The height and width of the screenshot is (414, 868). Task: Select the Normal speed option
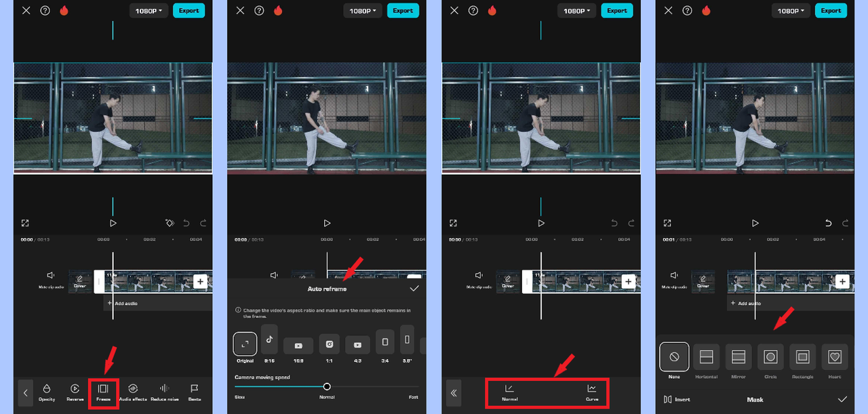pos(509,393)
